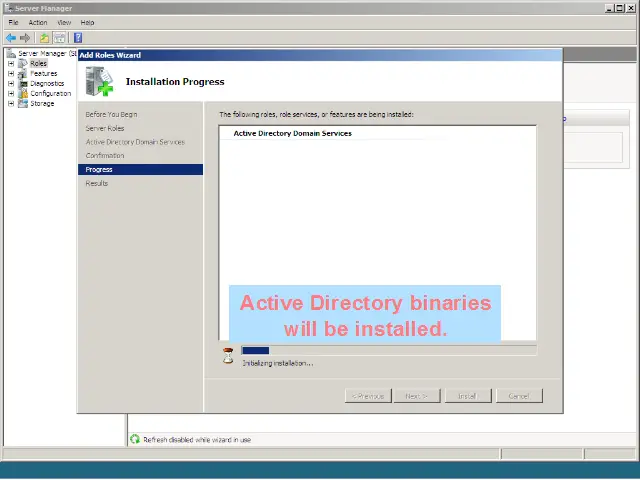Click the Install button
Image resolution: width=640 pixels, height=480 pixels.
tap(468, 396)
